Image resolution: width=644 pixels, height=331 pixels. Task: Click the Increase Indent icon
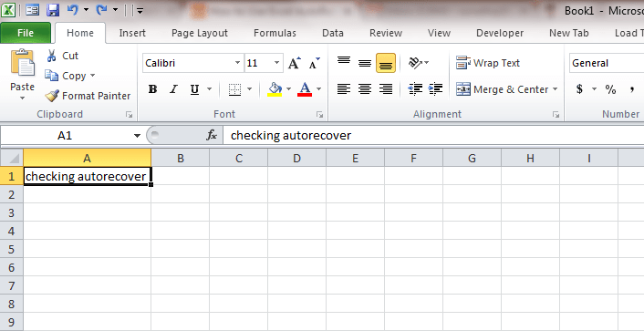[435, 89]
